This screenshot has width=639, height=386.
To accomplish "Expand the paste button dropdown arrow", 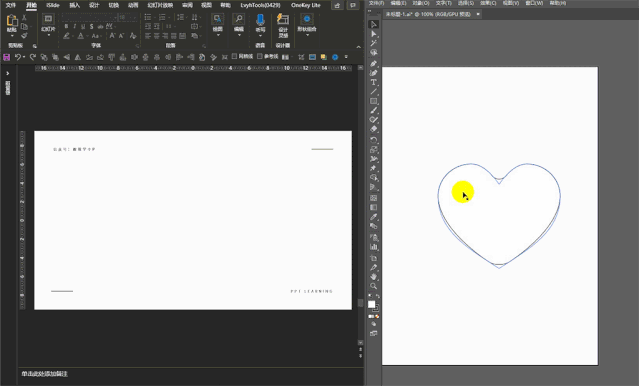I will point(12,36).
